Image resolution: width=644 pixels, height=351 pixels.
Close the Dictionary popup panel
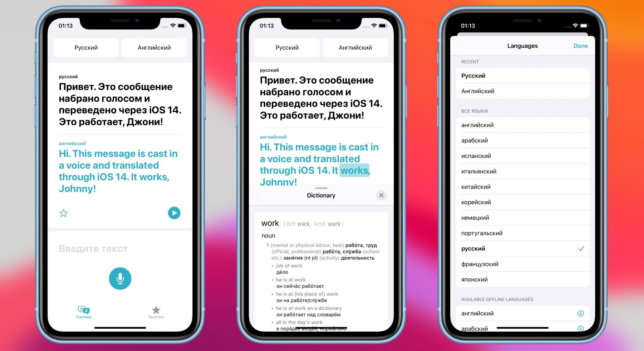[x=381, y=195]
